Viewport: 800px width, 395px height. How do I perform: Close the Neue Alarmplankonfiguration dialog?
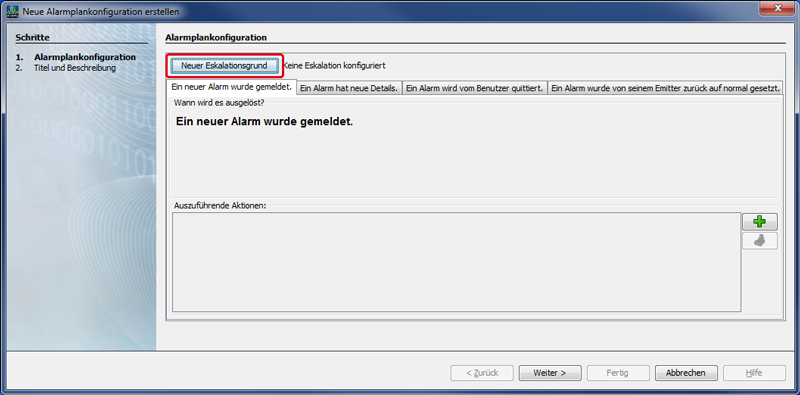[x=778, y=8]
